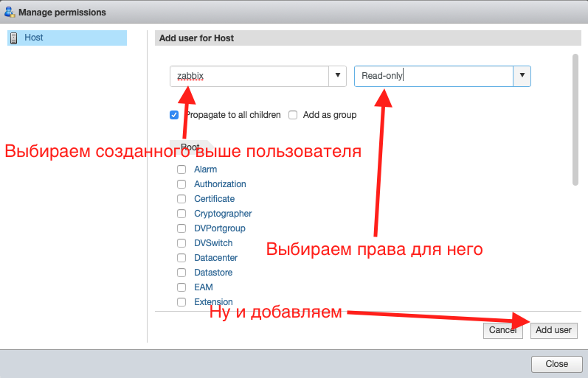The image size is (588, 378).
Task: Check the Authorization privilege box
Action: [181, 184]
